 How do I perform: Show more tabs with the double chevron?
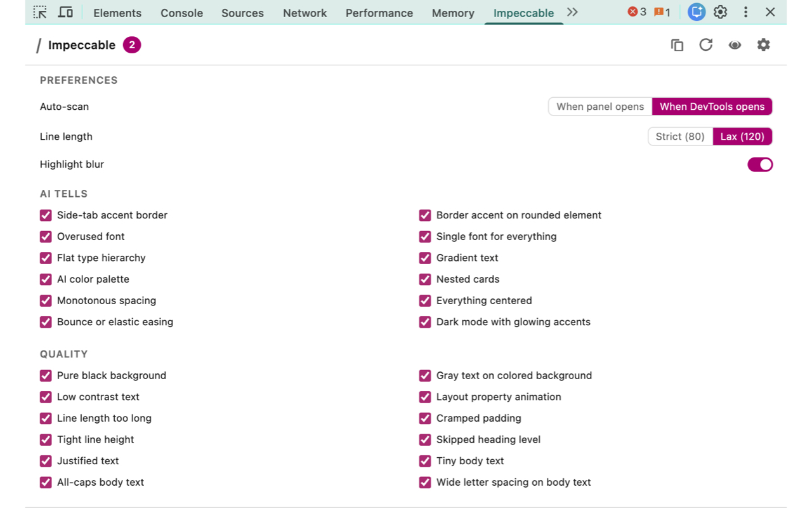(x=572, y=12)
